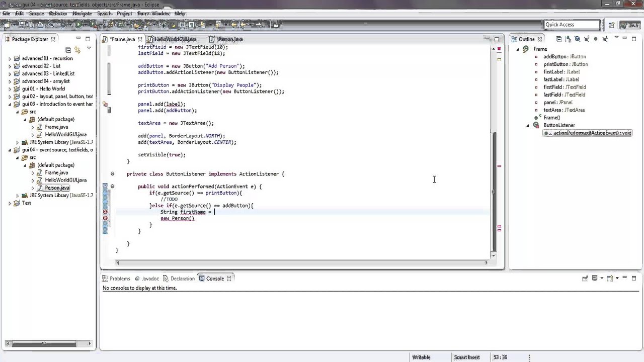Fold the actionPerformed method in editor gutter
The width and height of the screenshot is (644, 362).
pyautogui.click(x=112, y=187)
